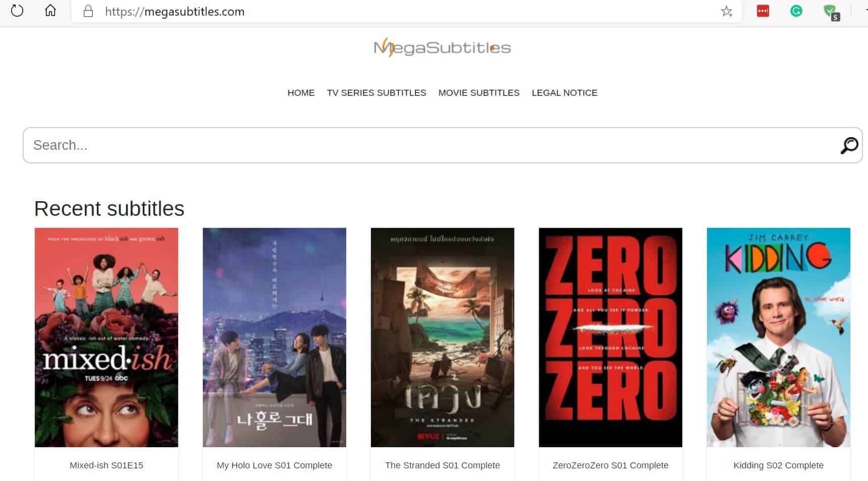
Task: Open the My Holo Love poster thumbnail
Action: click(x=275, y=337)
